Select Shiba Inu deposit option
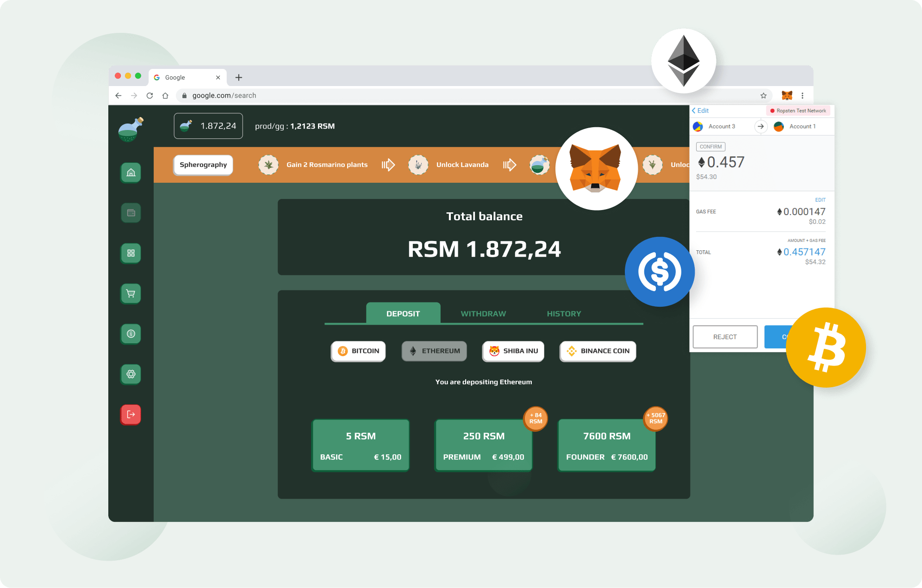The width and height of the screenshot is (922, 588). click(513, 351)
